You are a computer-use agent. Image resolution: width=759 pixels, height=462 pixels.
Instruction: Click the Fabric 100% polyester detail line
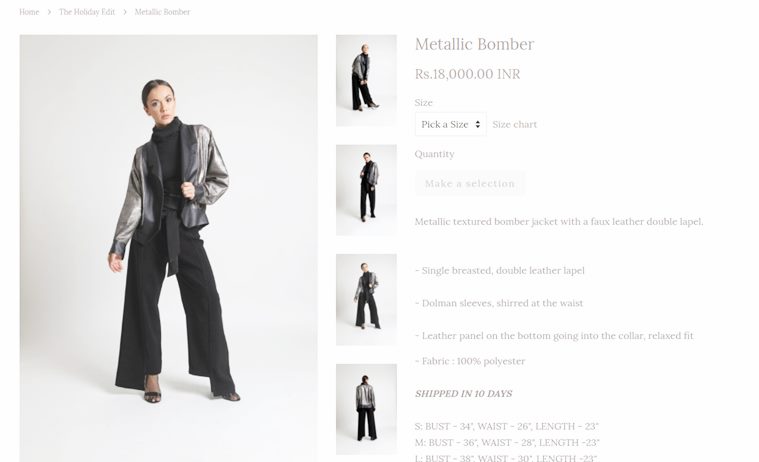[470, 361]
